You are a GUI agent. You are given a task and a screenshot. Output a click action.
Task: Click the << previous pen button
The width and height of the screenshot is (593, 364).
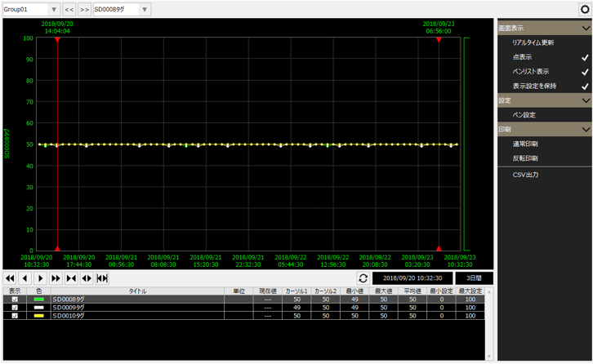tap(69, 10)
